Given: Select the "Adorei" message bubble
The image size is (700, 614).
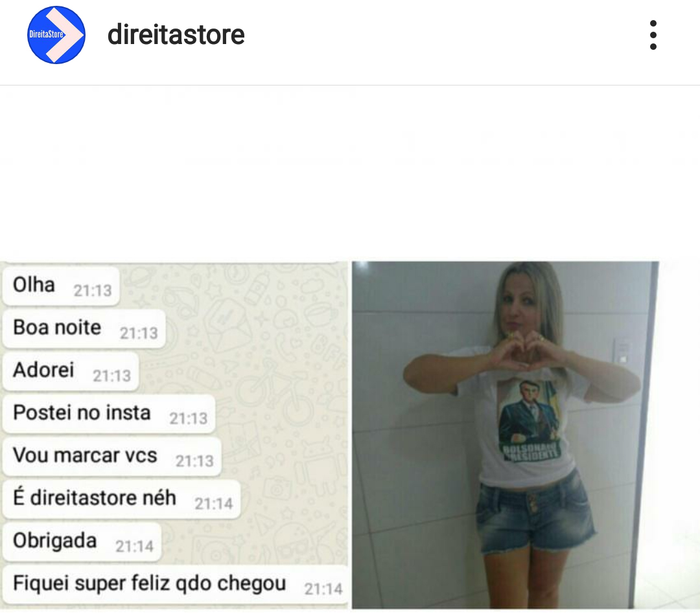Looking at the screenshot, I should pyautogui.click(x=71, y=371).
